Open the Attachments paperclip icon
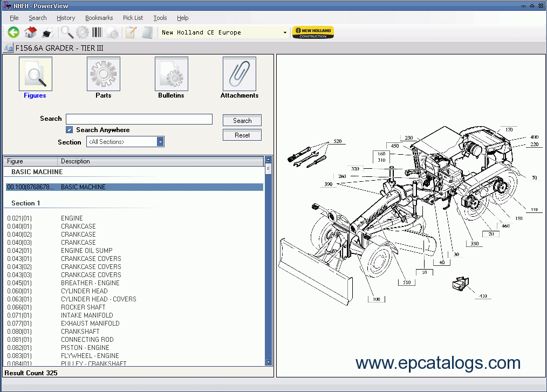The image size is (547, 392). point(240,74)
